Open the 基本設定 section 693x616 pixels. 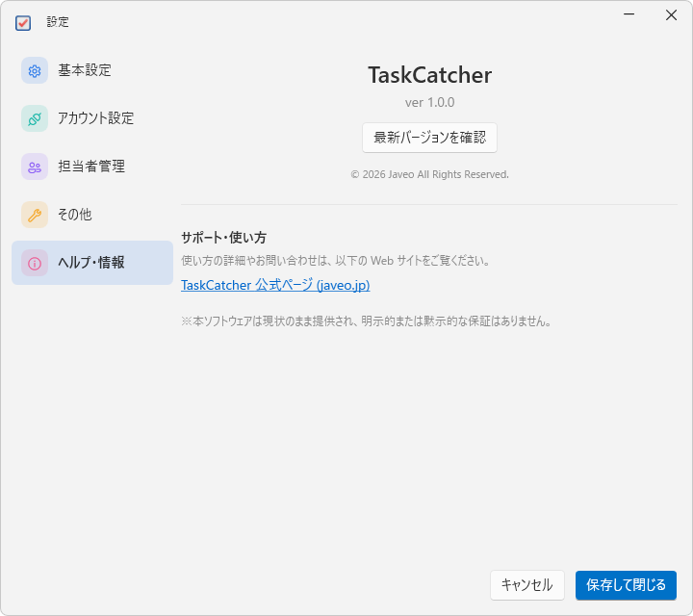[92, 70]
